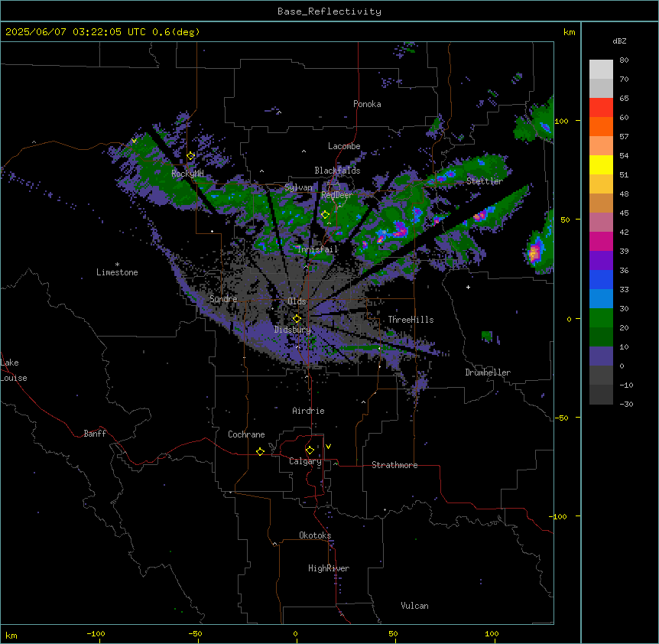Viewport: 659px width, 644px height.
Task: Click the -30 value on the dBZ scale
Action: coord(626,405)
